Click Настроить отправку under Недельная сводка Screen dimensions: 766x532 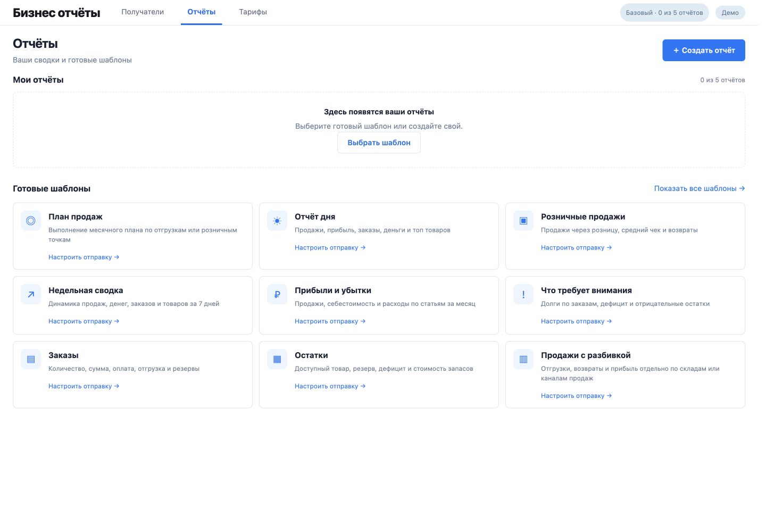pos(84,321)
